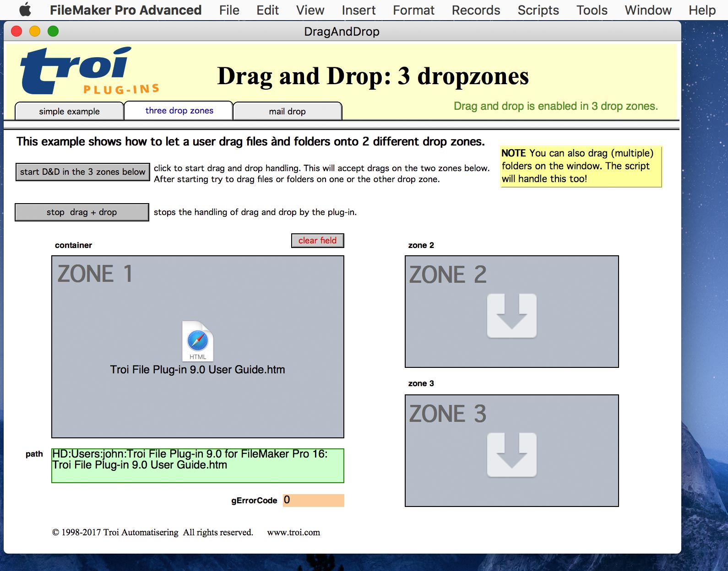Click the green drag and drop enabled status text
The height and width of the screenshot is (571, 728).
coord(555,106)
